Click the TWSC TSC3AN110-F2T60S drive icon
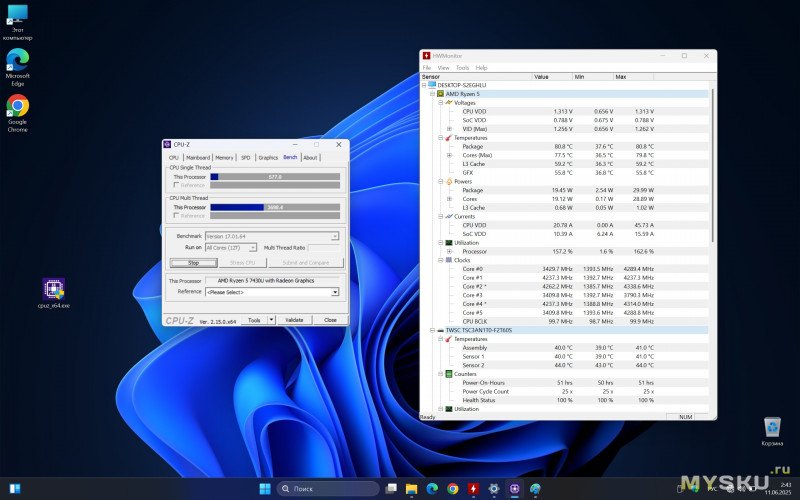Viewport: 800px width, 500px height. tap(440, 330)
